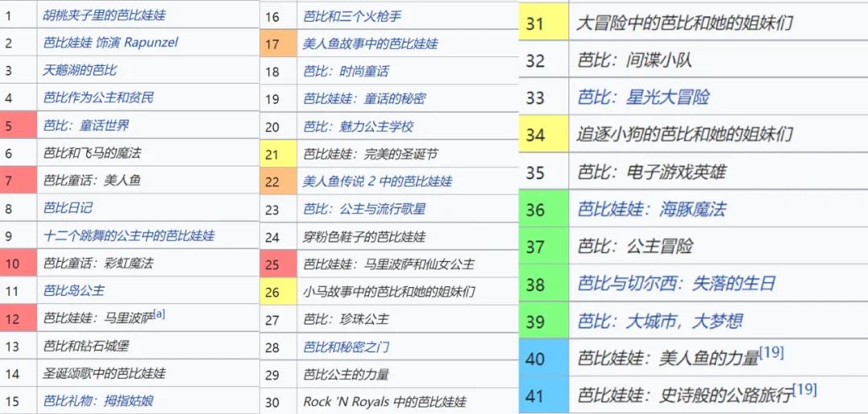
Task: Open 芭比娃娃：海豚魔法 link
Action: click(652, 209)
